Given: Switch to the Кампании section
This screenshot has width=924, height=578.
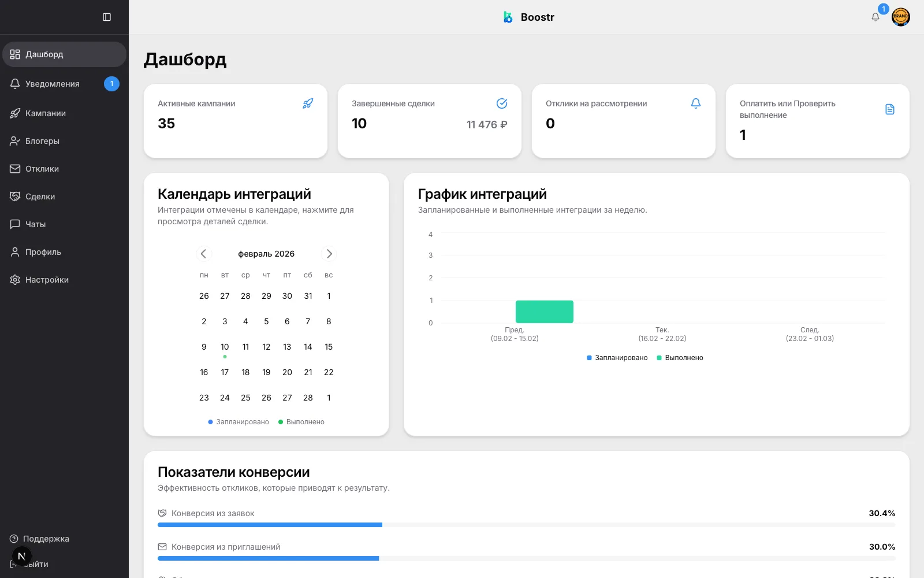Looking at the screenshot, I should [x=46, y=113].
